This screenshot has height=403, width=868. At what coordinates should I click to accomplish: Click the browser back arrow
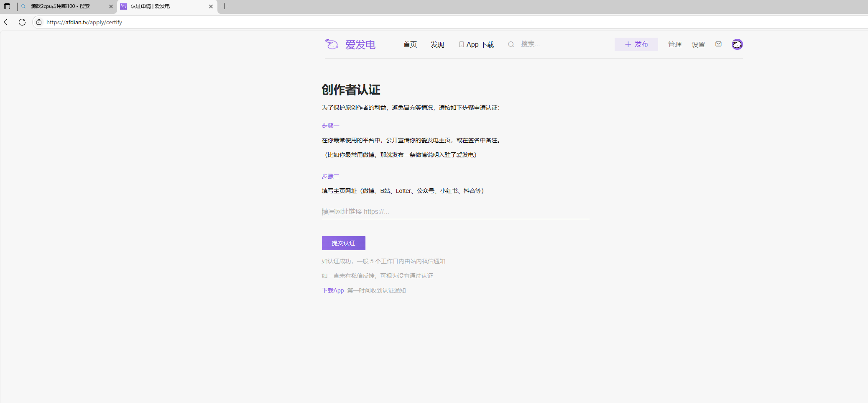[7, 22]
